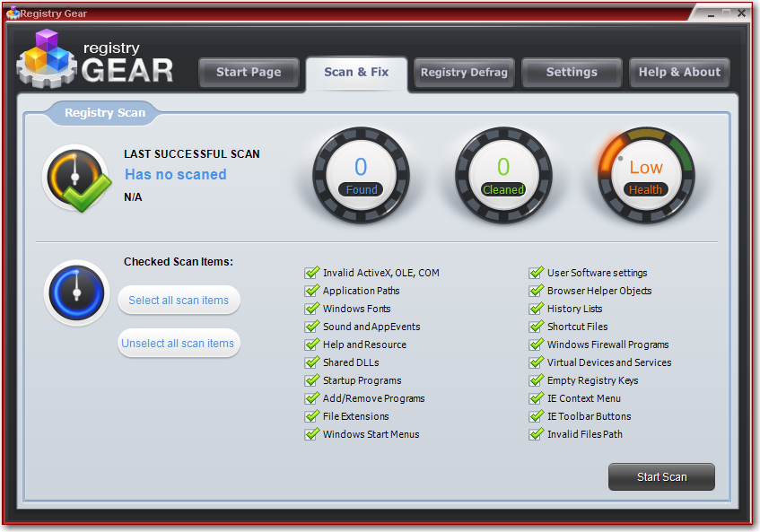This screenshot has width=760, height=532.
Task: Toggle Startup Programs checkbox
Action: coord(312,380)
